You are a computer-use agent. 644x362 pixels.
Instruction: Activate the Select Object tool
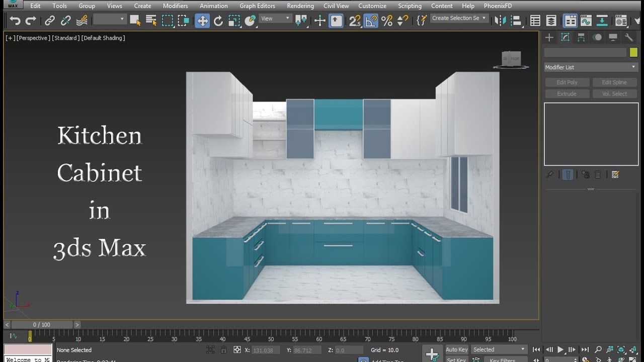tap(135, 21)
